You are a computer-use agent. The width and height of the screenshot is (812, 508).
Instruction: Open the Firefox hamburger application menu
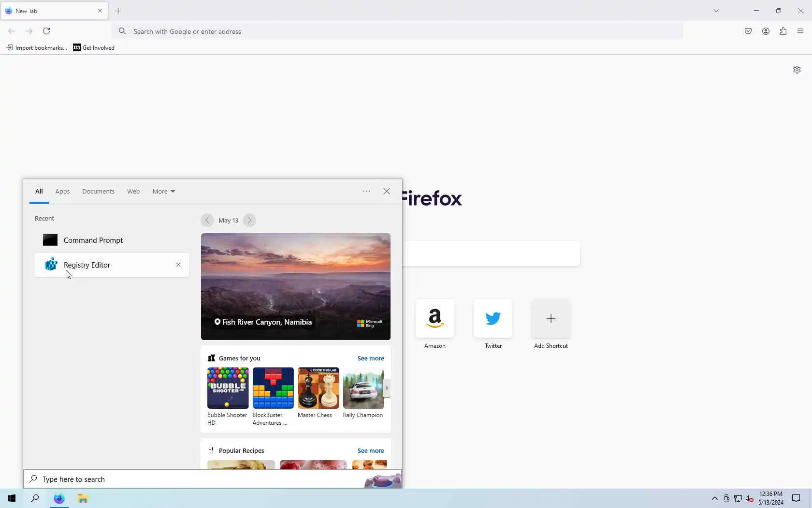800,31
